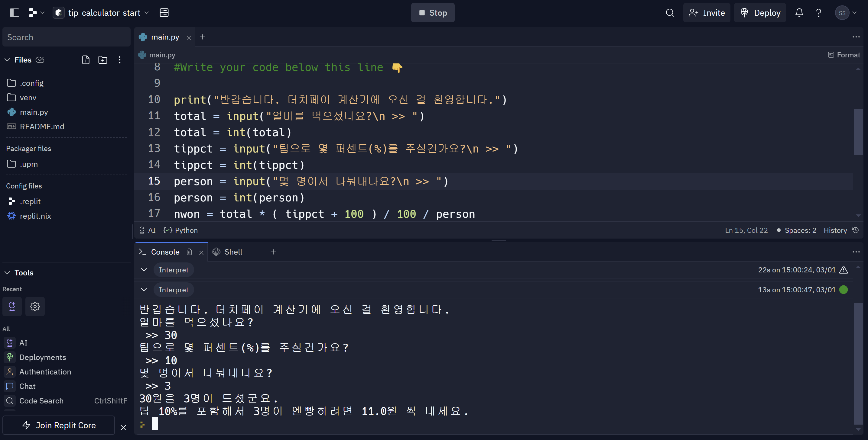Viewport: 868px width, 440px height.
Task: Switch to the Shell tab
Action: (x=233, y=252)
